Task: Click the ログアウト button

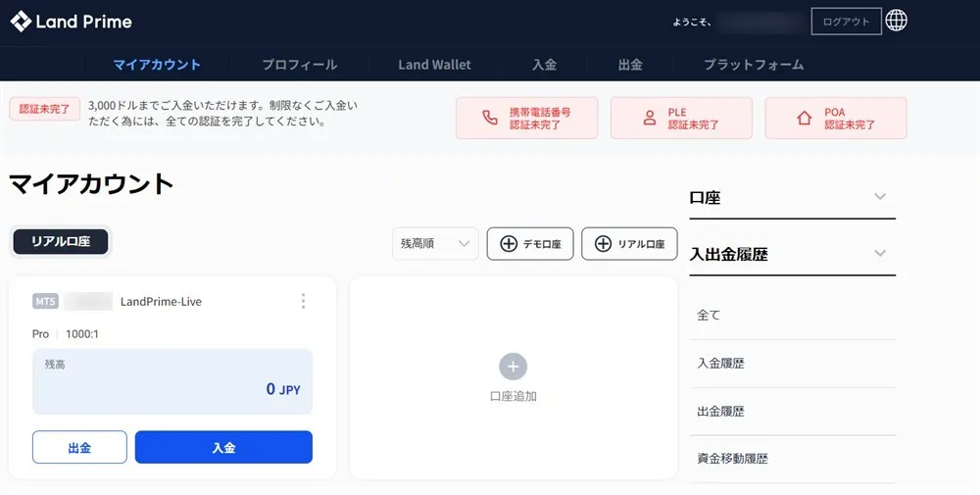Action: 847,22
